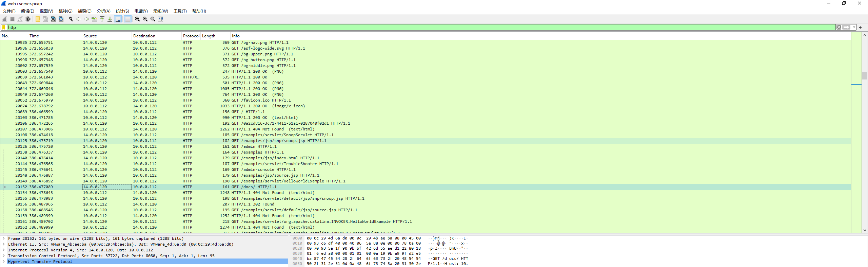
Task: Go to previous packet with the left arrow
Action: tap(79, 19)
